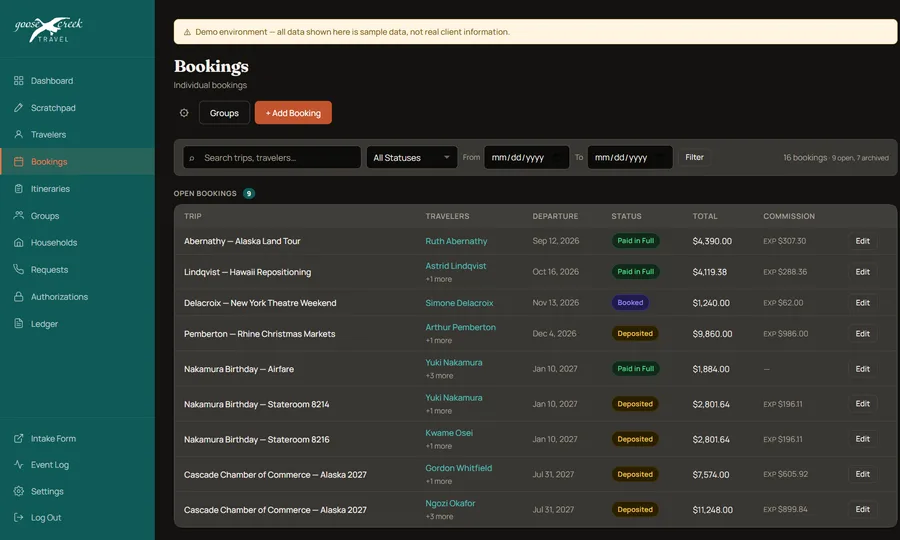Edit the $11,248.00 Cascade Chamber booking
Screen dimensions: 900x540
click(862, 510)
